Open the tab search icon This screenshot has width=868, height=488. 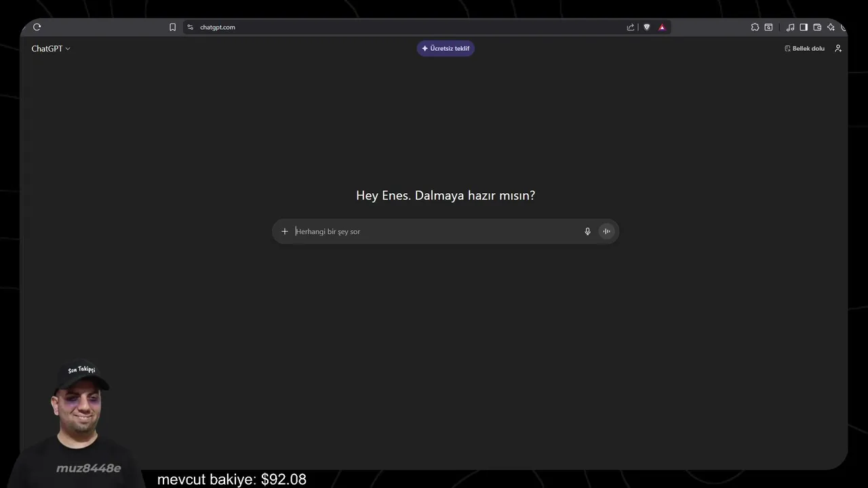click(x=768, y=27)
